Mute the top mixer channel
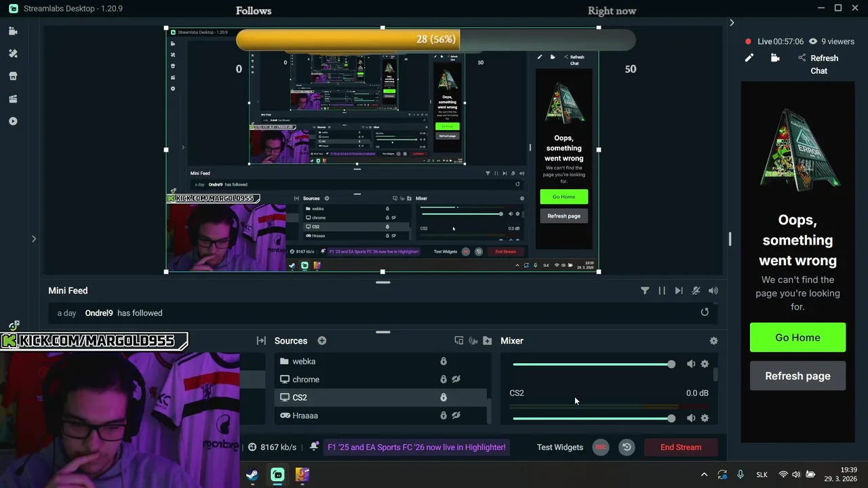 (x=690, y=364)
